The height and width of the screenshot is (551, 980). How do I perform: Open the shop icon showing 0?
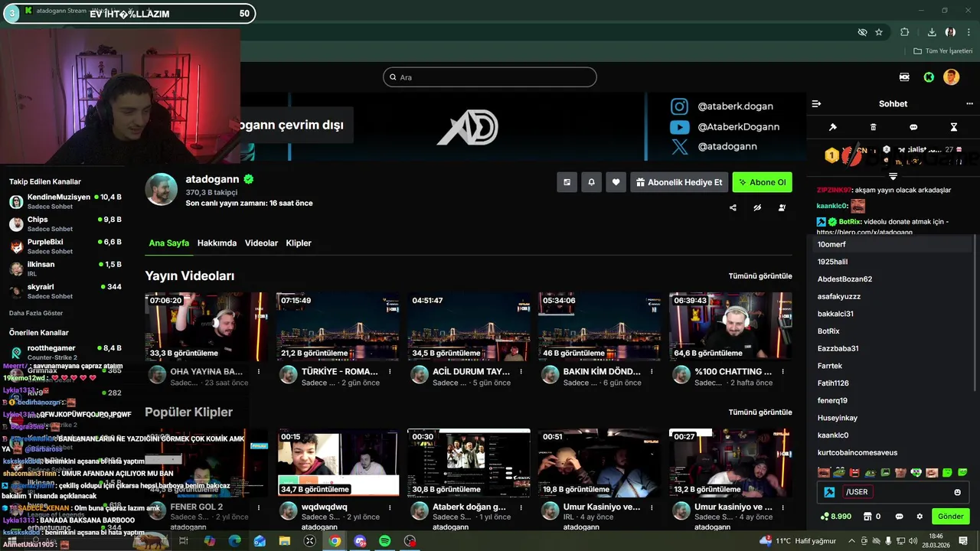coord(871,517)
